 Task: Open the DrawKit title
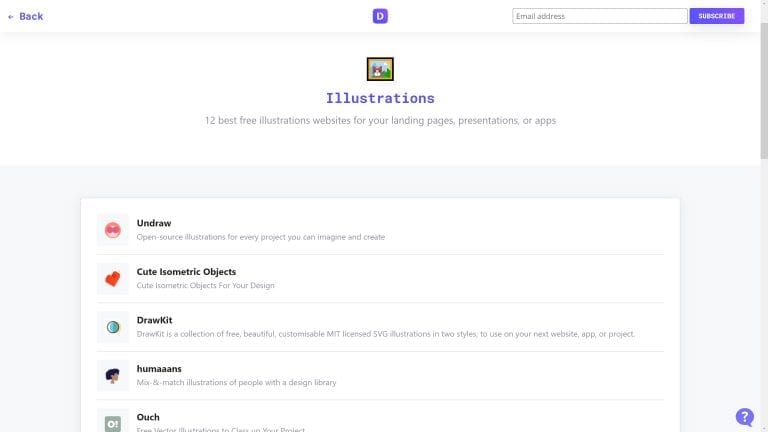pyautogui.click(x=154, y=320)
